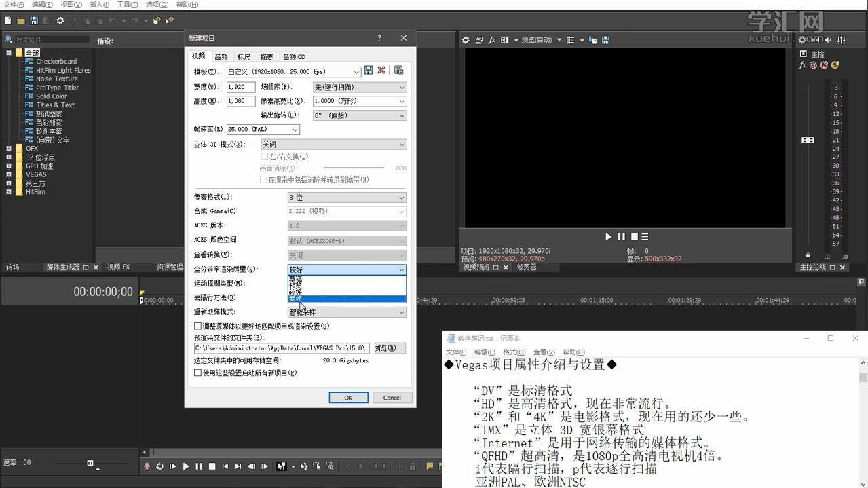Viewport: 868px width, 488px height.
Task: Click the match media settings icon
Action: (399, 70)
